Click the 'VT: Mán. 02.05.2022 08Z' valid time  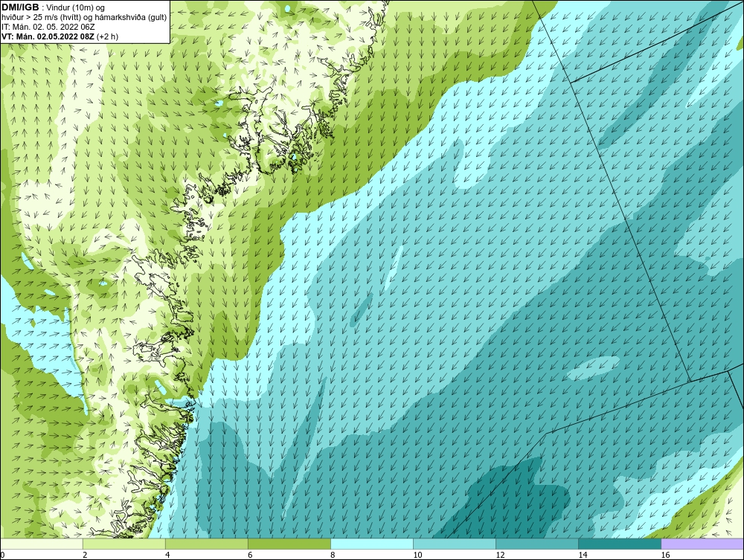coord(48,36)
